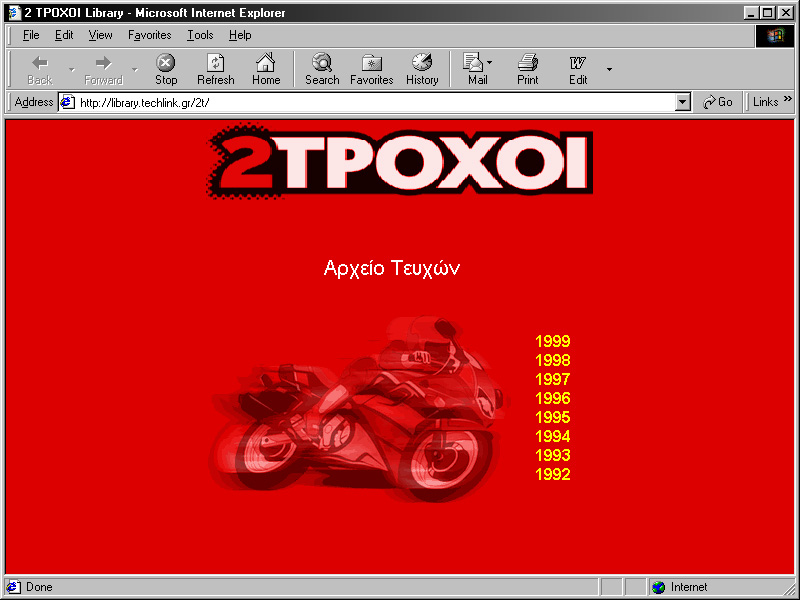This screenshot has width=800, height=600.
Task: Click the Windows logo throbber icon
Action: coord(774,36)
